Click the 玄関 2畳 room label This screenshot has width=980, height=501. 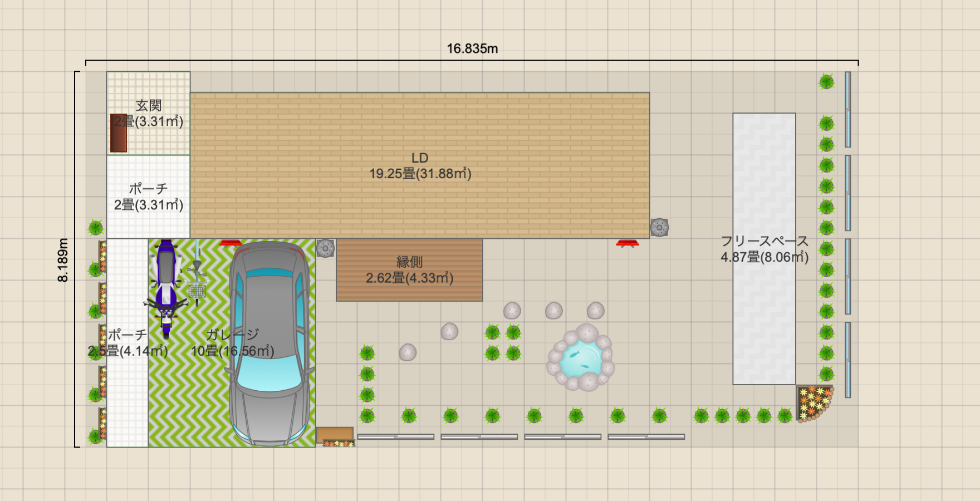point(149,114)
